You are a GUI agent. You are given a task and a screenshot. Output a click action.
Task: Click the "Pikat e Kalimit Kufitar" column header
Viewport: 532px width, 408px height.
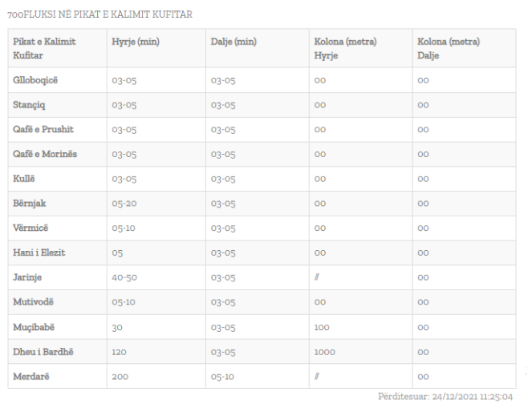[44, 48]
